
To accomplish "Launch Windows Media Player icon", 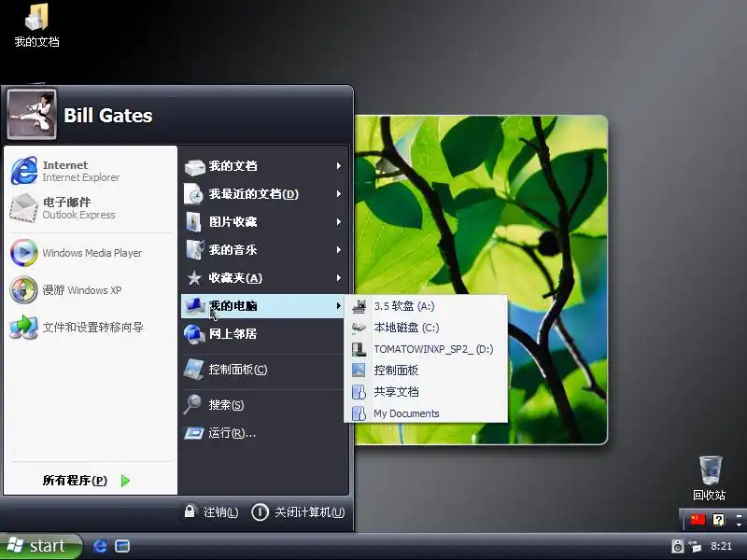I will point(24,253).
